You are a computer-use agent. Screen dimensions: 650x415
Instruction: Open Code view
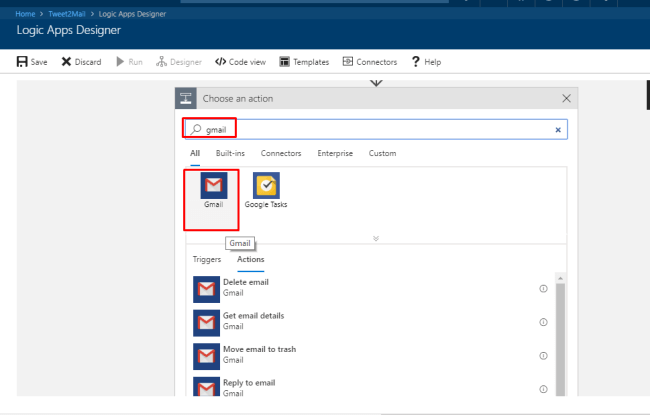click(240, 62)
